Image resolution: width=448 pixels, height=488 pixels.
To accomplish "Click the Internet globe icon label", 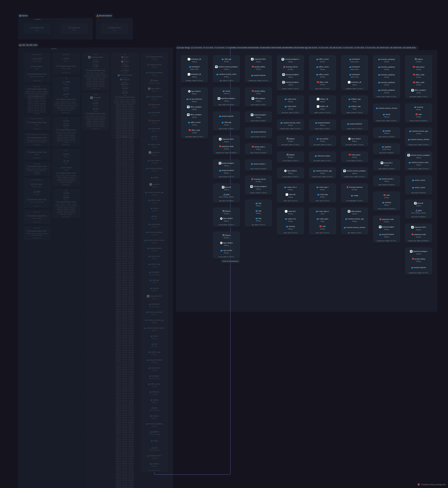I will coord(20,16).
